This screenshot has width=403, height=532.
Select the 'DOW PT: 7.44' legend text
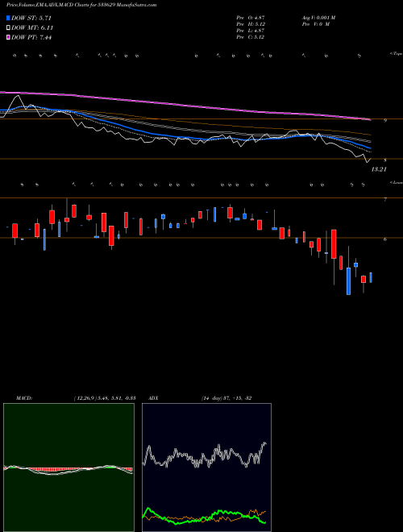31,38
